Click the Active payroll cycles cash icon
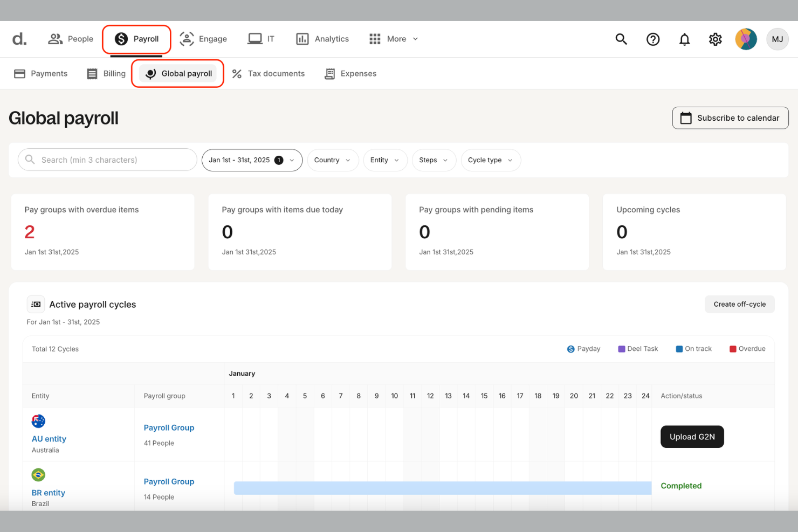 pyautogui.click(x=36, y=305)
